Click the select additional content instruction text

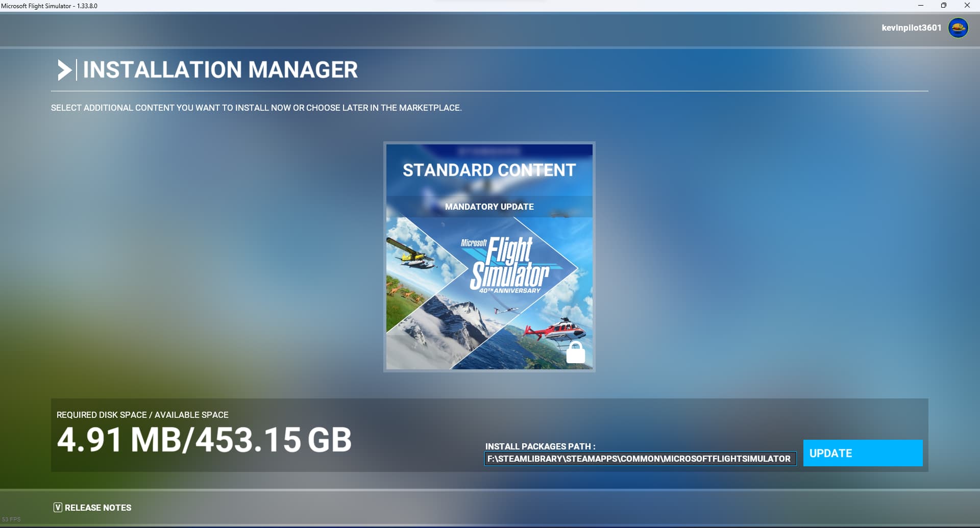click(256, 108)
